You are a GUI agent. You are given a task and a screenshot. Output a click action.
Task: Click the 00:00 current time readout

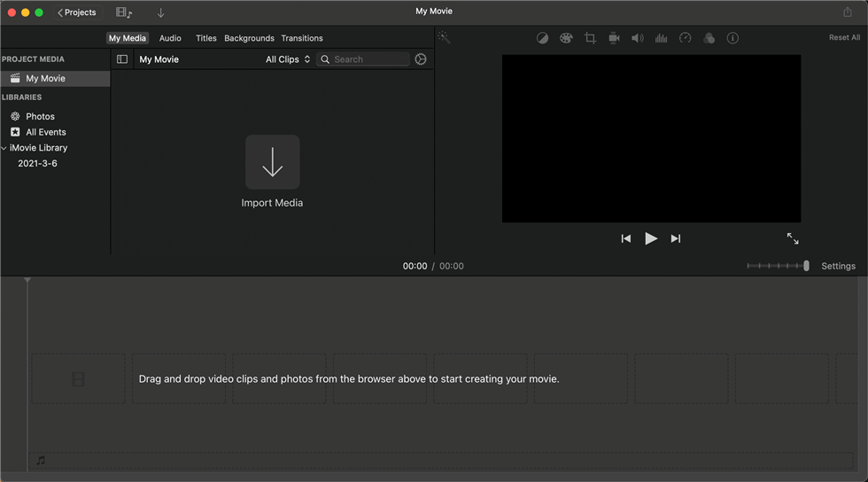[x=415, y=266]
